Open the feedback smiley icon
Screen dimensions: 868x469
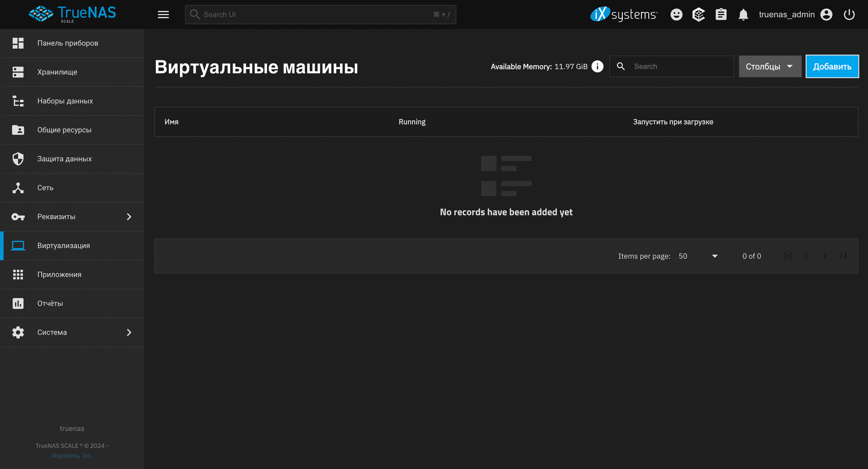[676, 14]
